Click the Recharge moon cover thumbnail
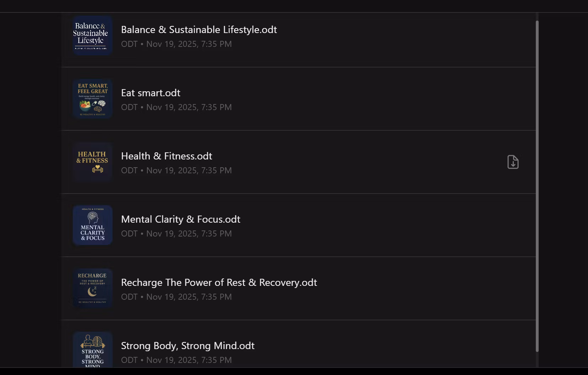 tap(92, 288)
